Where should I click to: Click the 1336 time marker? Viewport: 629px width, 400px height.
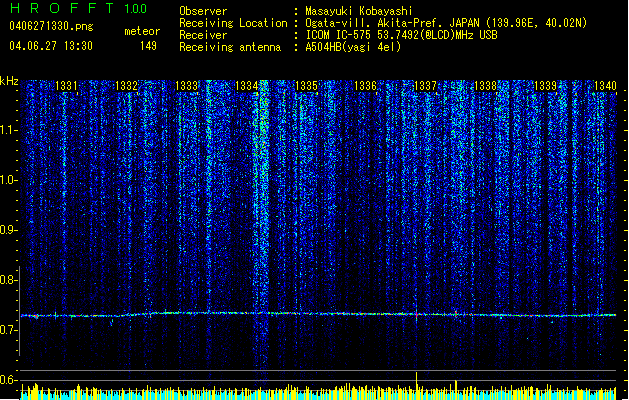pos(365,87)
